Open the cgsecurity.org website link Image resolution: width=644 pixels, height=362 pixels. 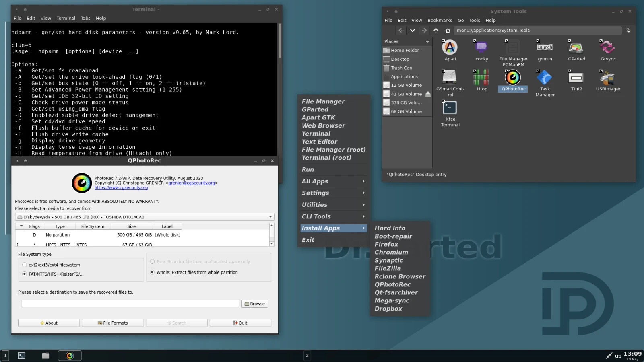pos(121,188)
